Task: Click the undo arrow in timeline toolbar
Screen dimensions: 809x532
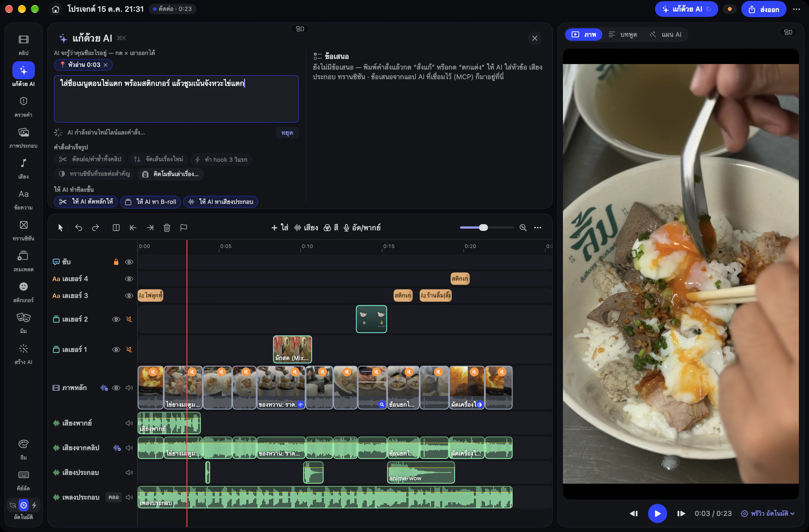Action: coord(79,228)
